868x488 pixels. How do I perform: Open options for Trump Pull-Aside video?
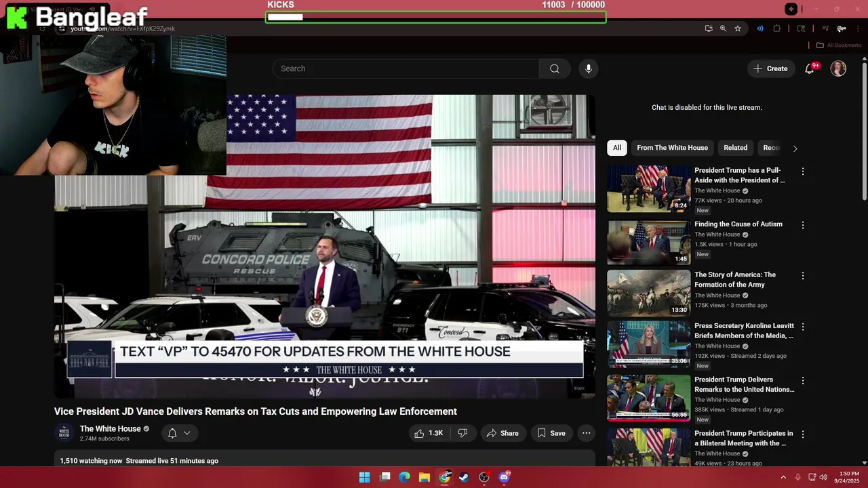tap(803, 171)
